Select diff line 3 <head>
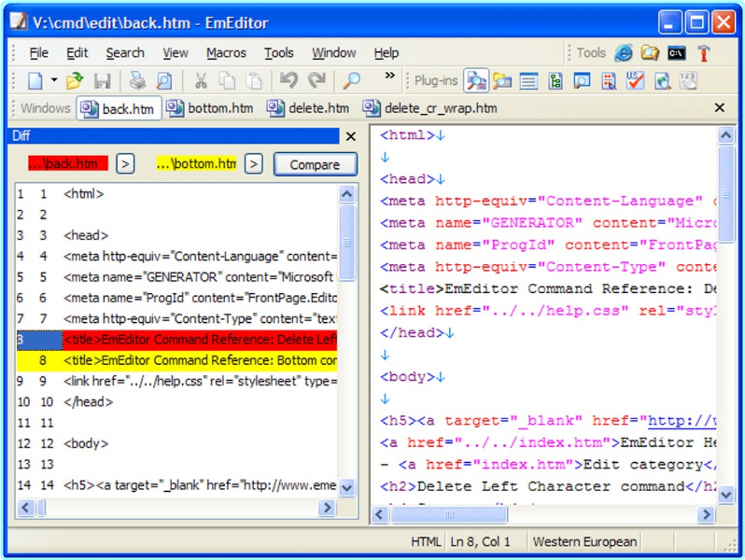Viewport: 745px width, 560px height. 176,235
